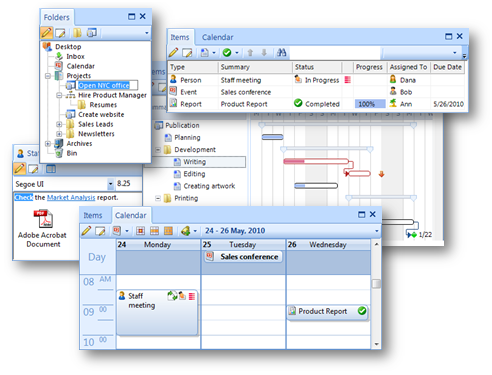Switch to the Items tab in calendar panel
Image resolution: width=492 pixels, height=375 pixels.
(x=93, y=215)
